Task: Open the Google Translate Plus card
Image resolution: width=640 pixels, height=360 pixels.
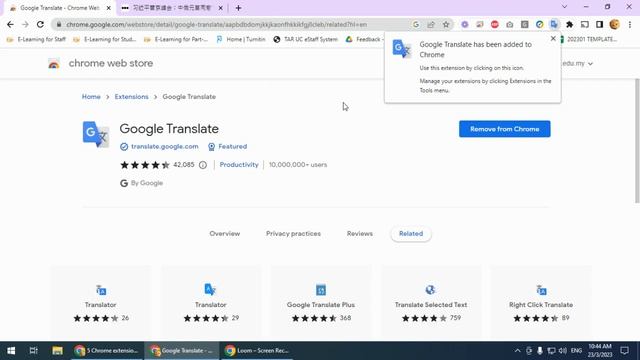Action: (321, 303)
